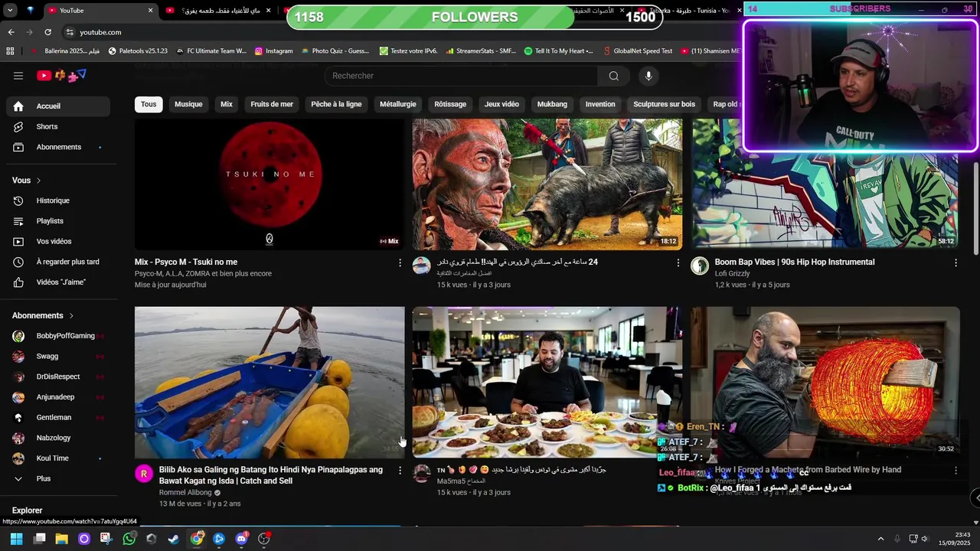Open Tsuki no me mix thumbnail
Image resolution: width=980 pixels, height=551 pixels.
(x=269, y=184)
